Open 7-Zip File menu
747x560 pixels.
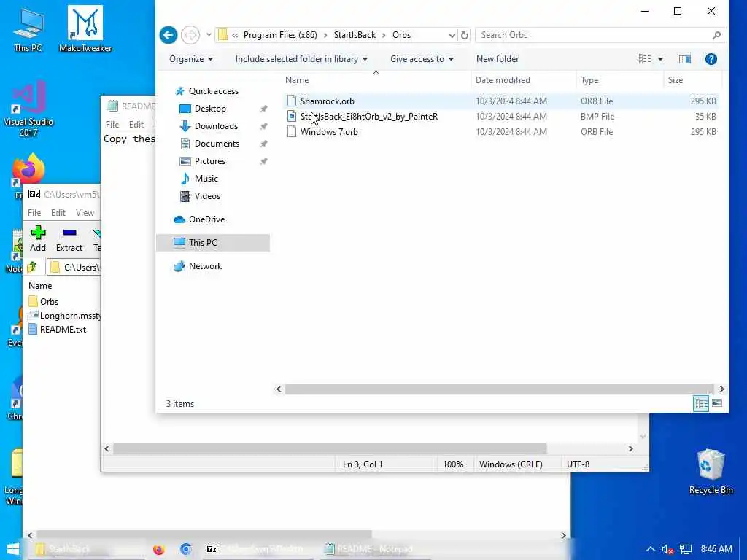pos(34,212)
